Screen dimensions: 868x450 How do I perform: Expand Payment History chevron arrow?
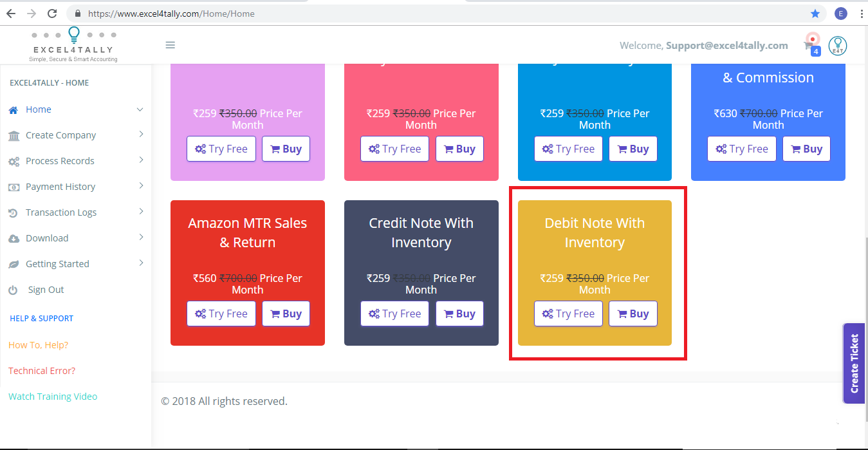141,186
